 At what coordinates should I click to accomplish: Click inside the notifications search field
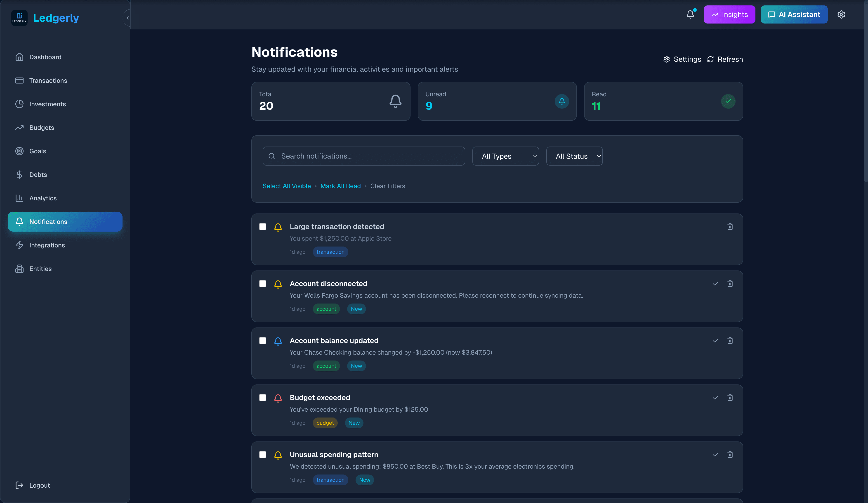pyautogui.click(x=363, y=156)
